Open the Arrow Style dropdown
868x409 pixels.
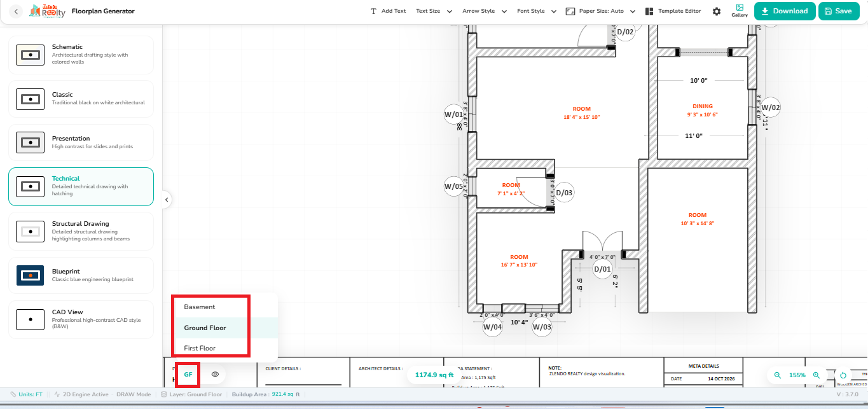pyautogui.click(x=485, y=11)
